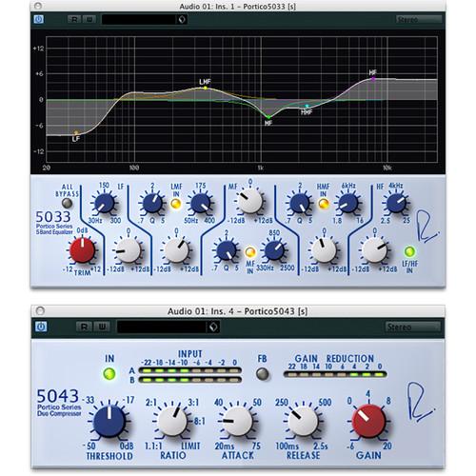This screenshot has width=476, height=476.
Task: Click the HMF gain knob
Action: [324, 250]
